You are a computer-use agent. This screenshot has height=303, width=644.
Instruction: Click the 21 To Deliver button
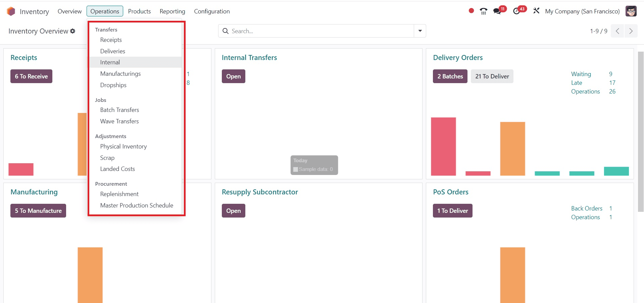[x=492, y=76]
